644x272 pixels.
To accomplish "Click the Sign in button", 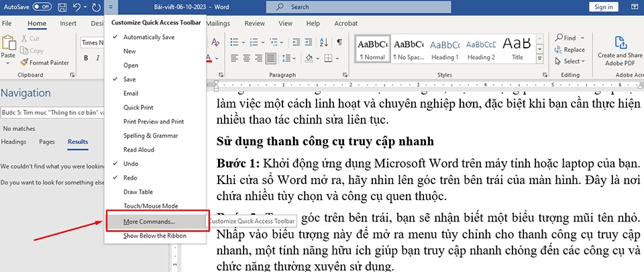I will pos(603,7).
